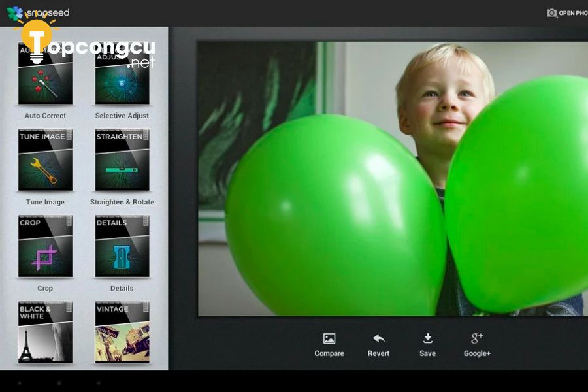The height and width of the screenshot is (392, 588).
Task: Open the Auto Correct magic wand tool
Action: coord(45,73)
